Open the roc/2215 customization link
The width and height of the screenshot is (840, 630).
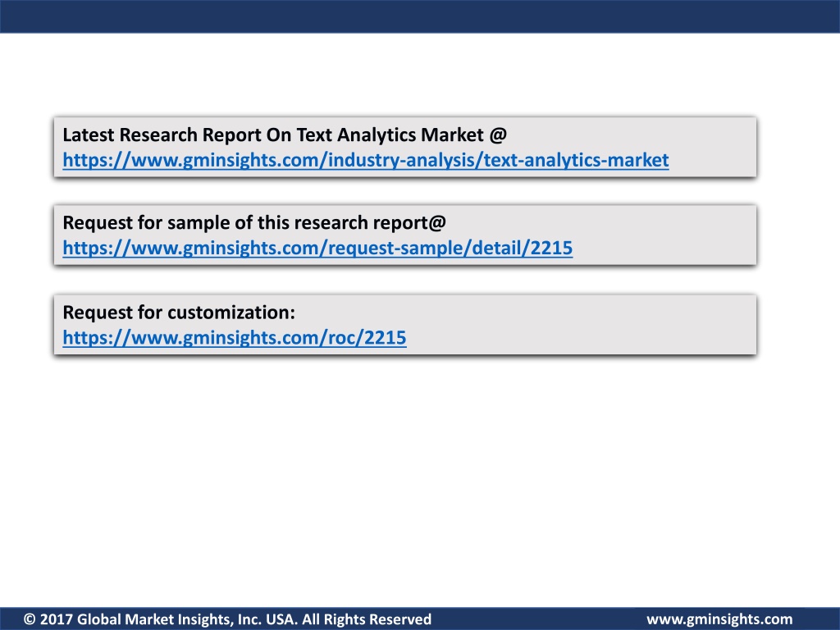point(235,337)
